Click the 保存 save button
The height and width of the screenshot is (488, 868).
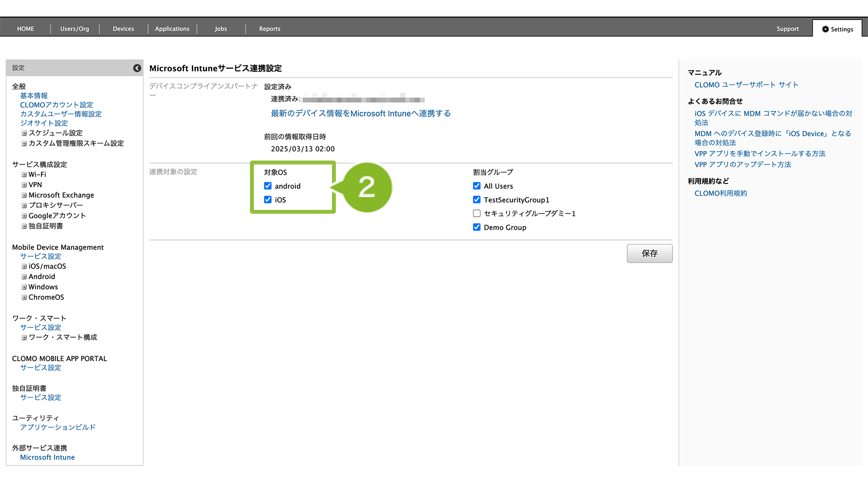click(x=649, y=253)
